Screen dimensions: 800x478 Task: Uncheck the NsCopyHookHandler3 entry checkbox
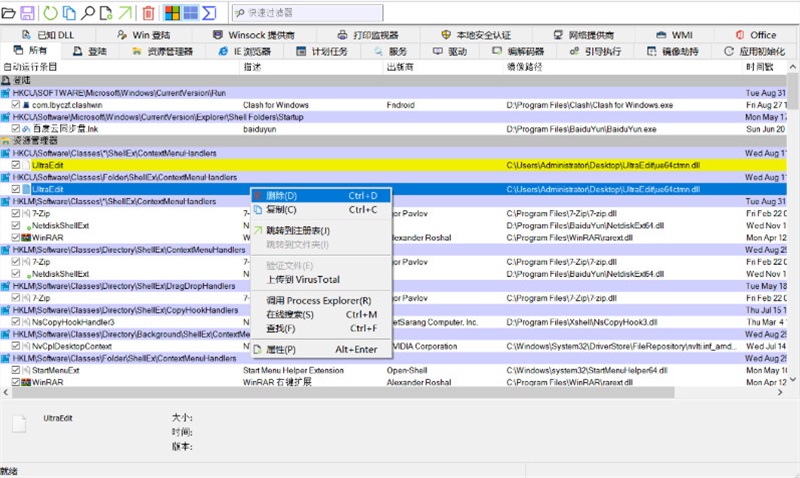coord(16,322)
